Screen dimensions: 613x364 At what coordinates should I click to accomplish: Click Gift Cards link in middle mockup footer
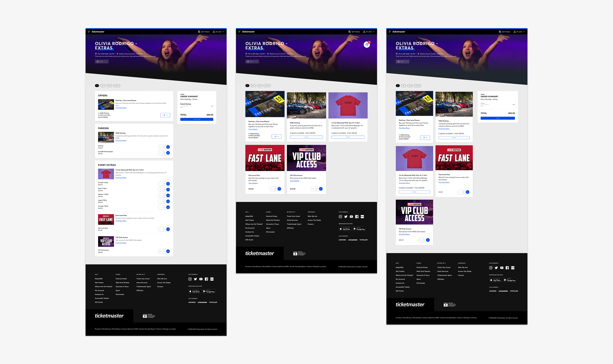(249, 240)
